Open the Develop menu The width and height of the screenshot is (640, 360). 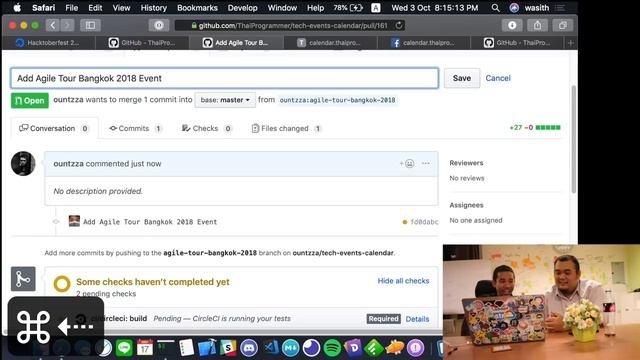tap(242, 8)
